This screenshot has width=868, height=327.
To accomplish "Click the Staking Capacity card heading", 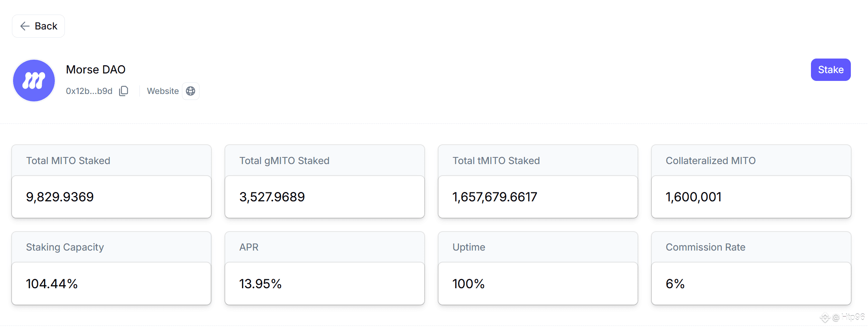I will [x=65, y=247].
